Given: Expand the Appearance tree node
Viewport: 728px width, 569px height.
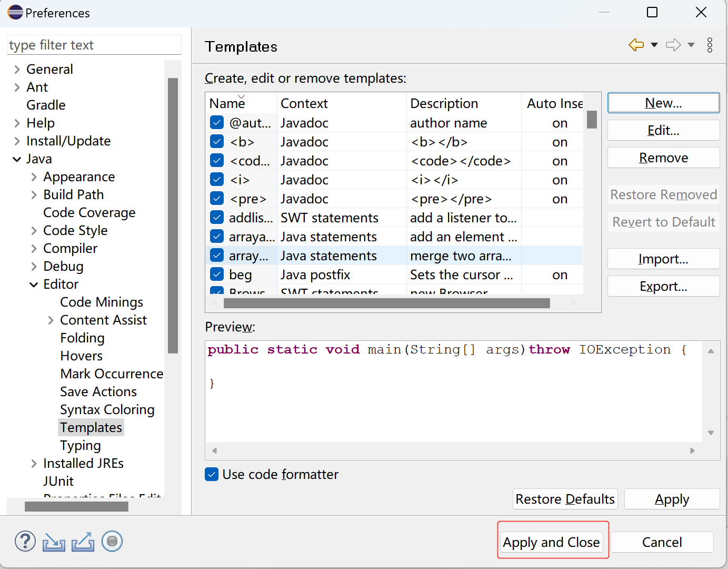Looking at the screenshot, I should point(34,177).
